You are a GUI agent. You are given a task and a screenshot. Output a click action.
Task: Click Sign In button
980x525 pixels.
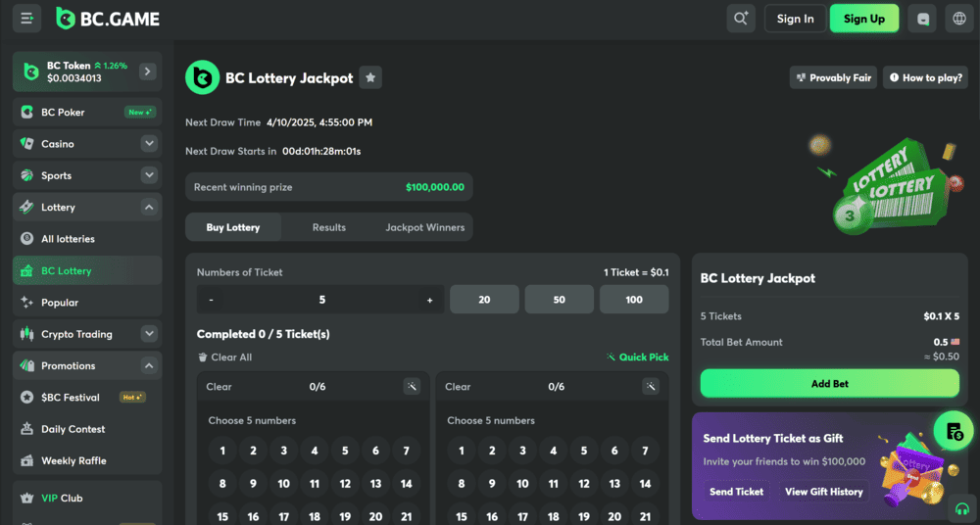pos(796,19)
